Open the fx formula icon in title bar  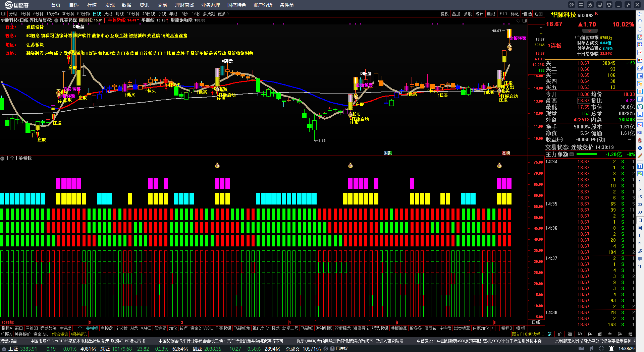click(x=590, y=5)
